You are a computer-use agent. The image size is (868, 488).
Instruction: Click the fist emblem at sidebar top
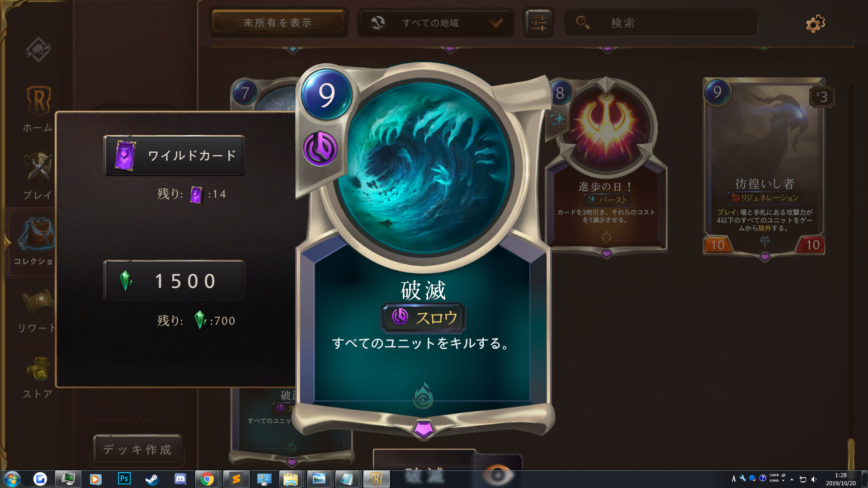click(38, 49)
